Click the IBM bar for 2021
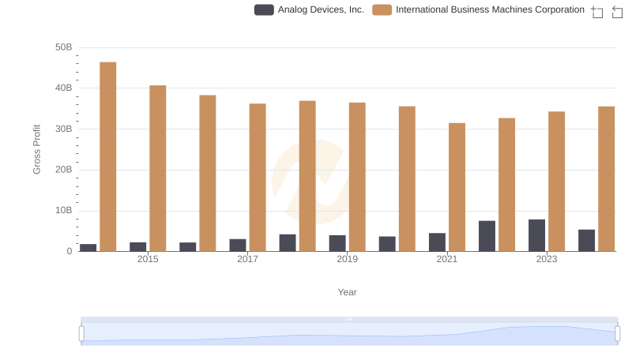 coord(457,187)
